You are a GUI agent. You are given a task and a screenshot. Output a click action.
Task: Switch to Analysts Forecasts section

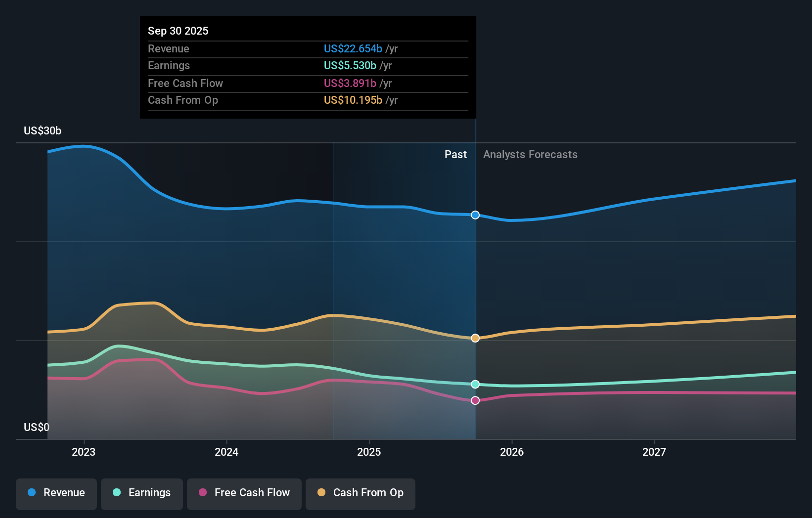click(x=530, y=154)
